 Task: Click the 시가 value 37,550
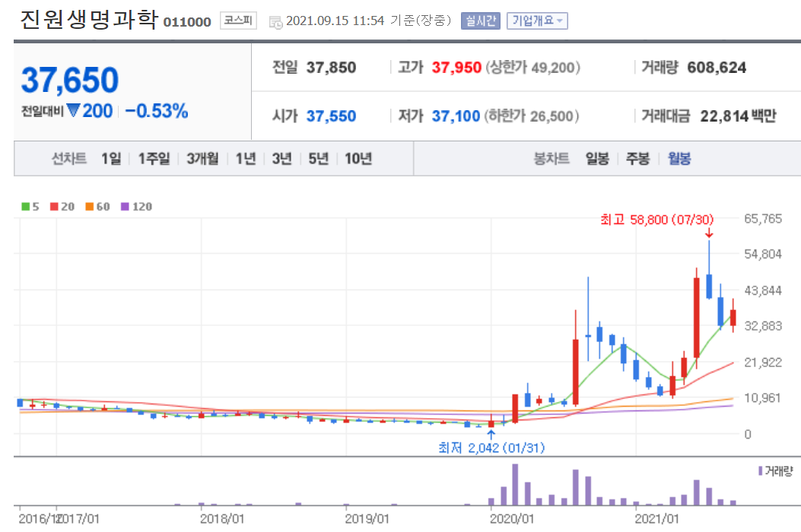[331, 116]
